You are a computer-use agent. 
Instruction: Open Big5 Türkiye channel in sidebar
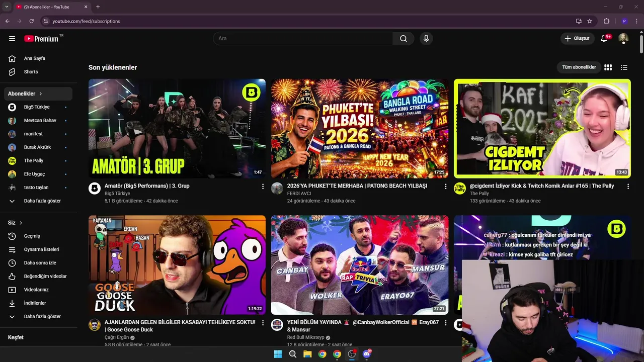38,107
